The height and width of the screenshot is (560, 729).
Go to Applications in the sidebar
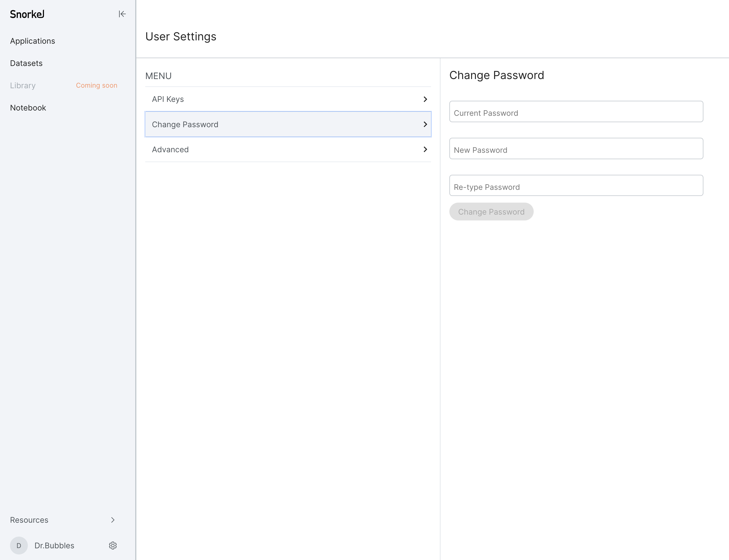click(x=33, y=41)
